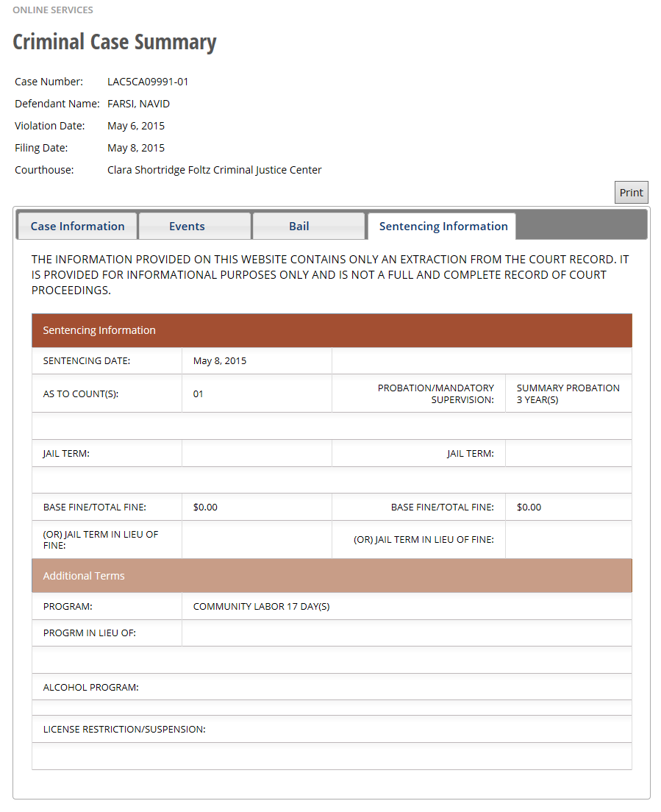The height and width of the screenshot is (812, 661).
Task: Click case number LAC5CA09991-01
Action: coord(148,82)
